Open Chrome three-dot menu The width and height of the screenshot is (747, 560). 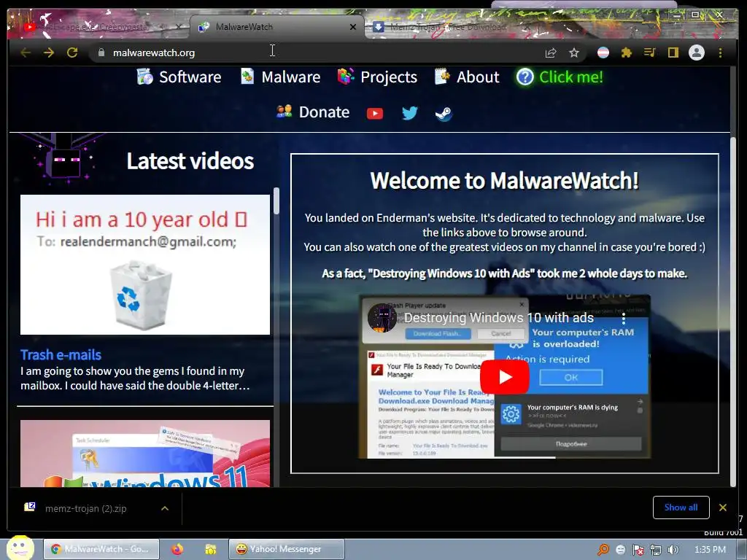click(720, 52)
